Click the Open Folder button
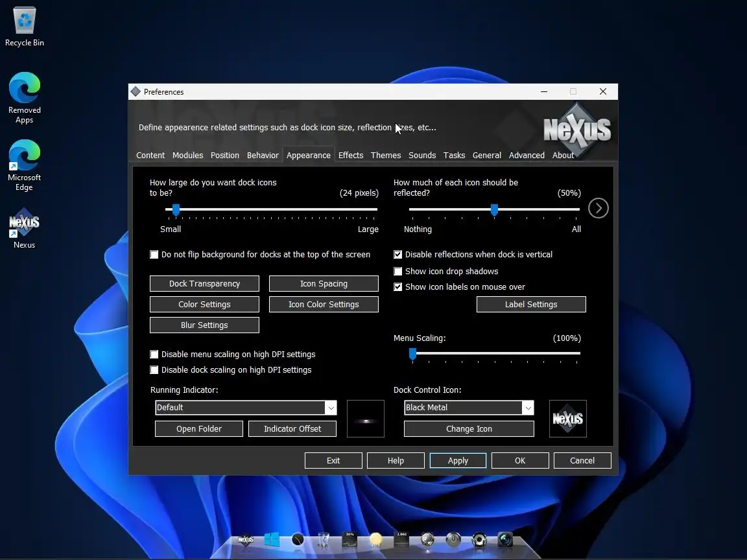The image size is (747, 560). pyautogui.click(x=199, y=428)
